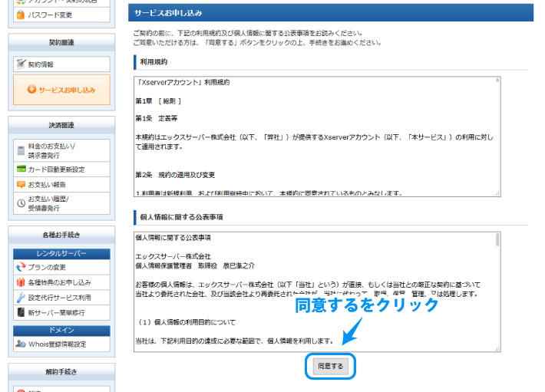Click the レンタルサーバー section header
Screen dimensions: 545x392
coord(61,254)
